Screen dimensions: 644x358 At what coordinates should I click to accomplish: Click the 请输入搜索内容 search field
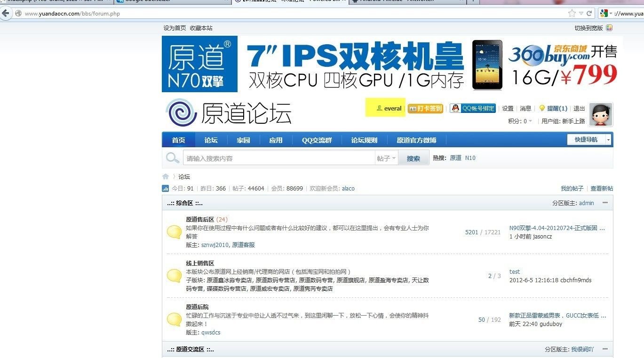click(279, 158)
